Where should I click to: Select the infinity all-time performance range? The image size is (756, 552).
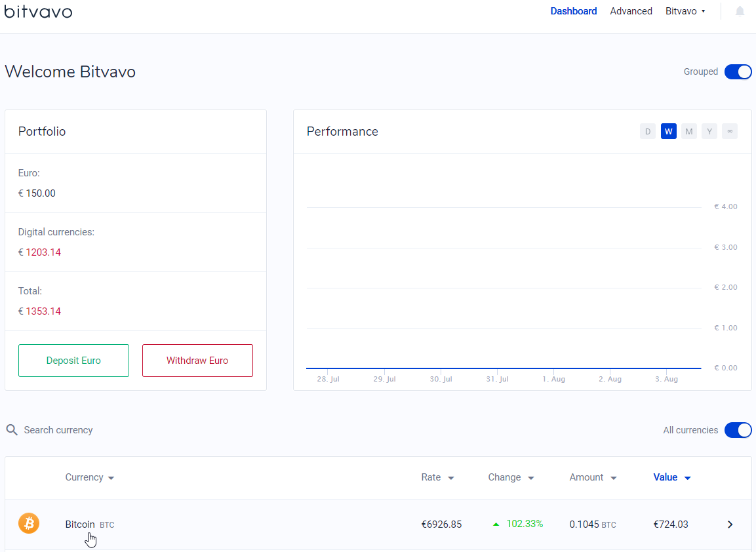[730, 131]
